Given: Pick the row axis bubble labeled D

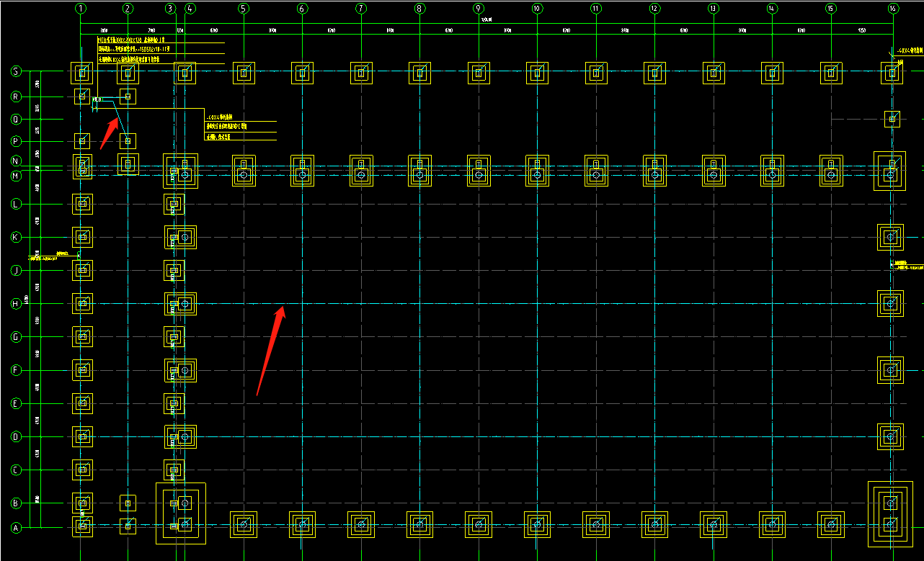Looking at the screenshot, I should tap(15, 436).
